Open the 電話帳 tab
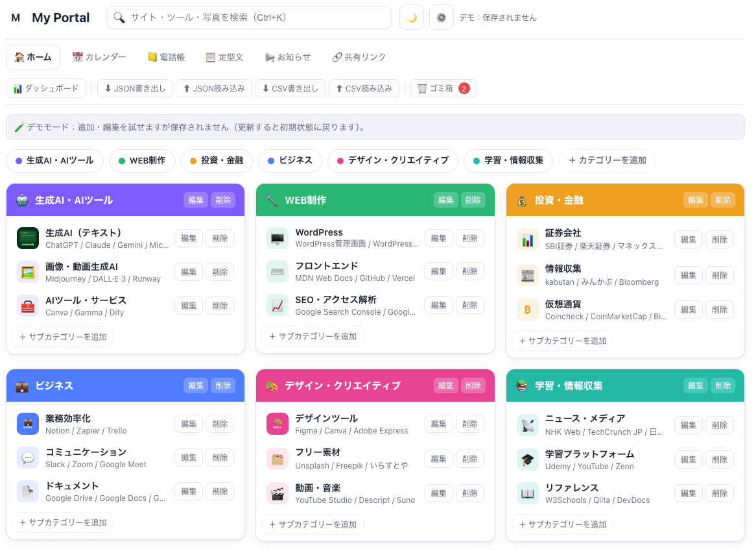 tap(167, 57)
